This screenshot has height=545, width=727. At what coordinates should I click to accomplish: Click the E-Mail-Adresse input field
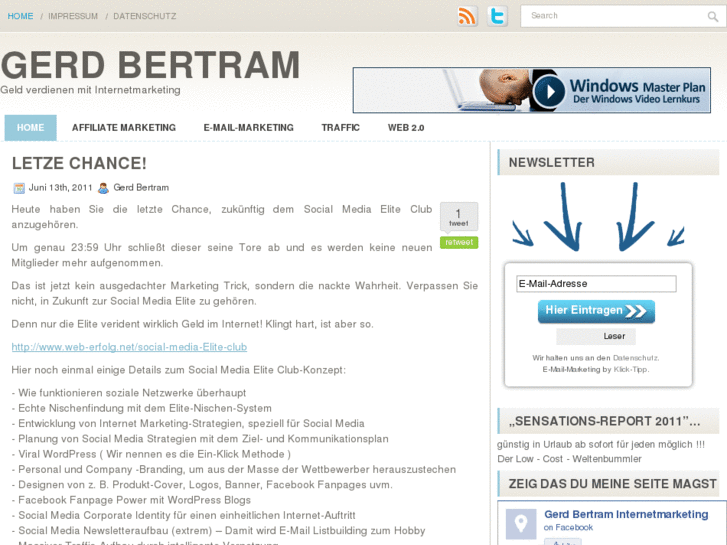coord(596,284)
